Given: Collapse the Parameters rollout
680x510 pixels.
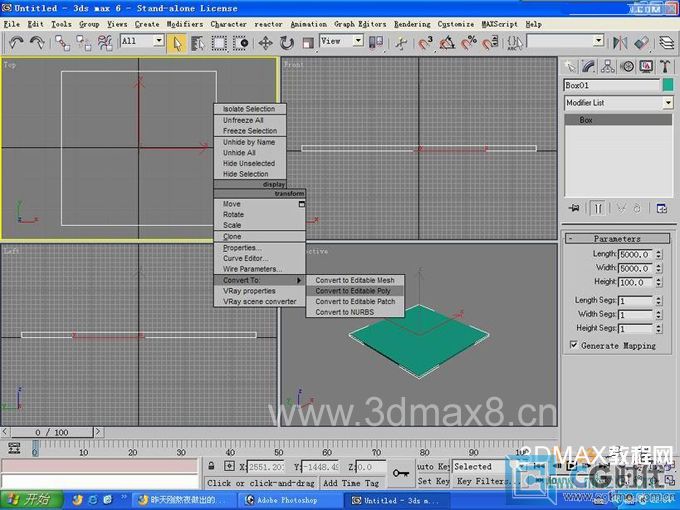Looking at the screenshot, I should [618, 239].
